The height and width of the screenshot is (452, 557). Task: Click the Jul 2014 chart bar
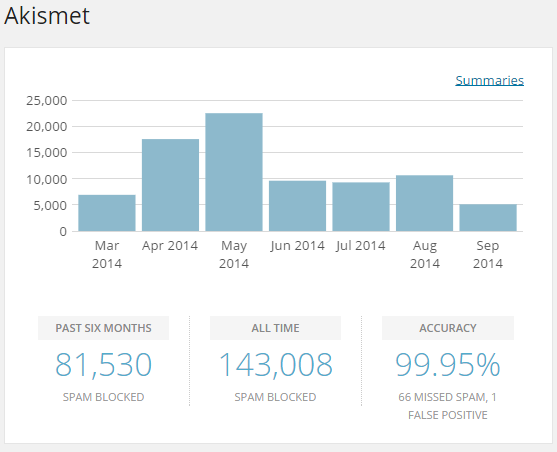coord(361,207)
